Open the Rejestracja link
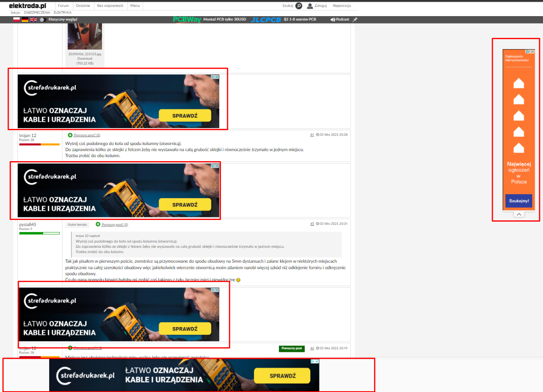The width and height of the screenshot is (543, 392). pos(342,6)
